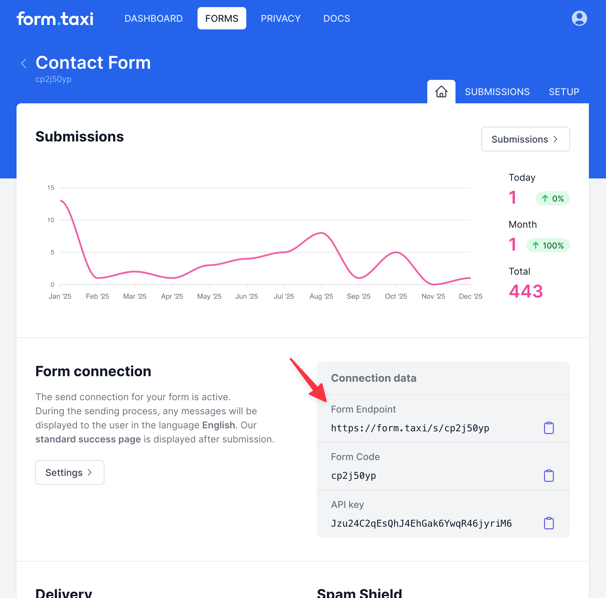Copy the API key to clipboard

tap(548, 523)
